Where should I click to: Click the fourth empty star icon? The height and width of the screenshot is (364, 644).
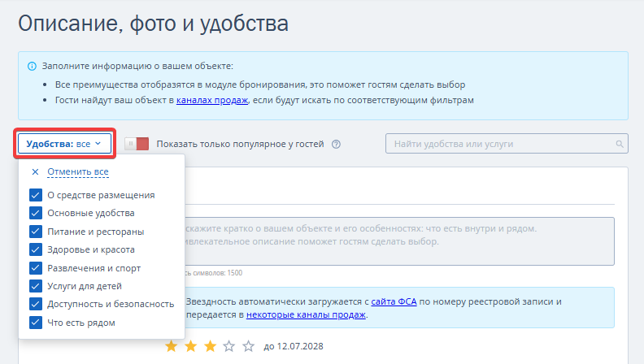coord(229,347)
